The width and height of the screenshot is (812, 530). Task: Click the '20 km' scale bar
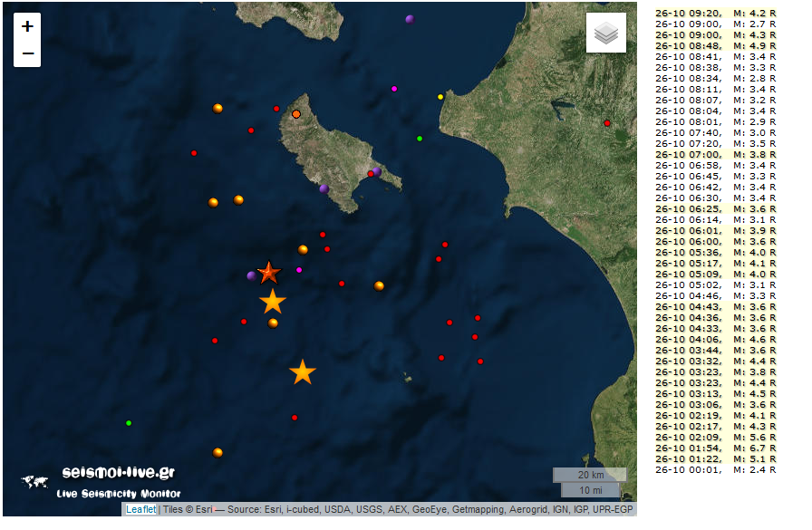coord(590,475)
